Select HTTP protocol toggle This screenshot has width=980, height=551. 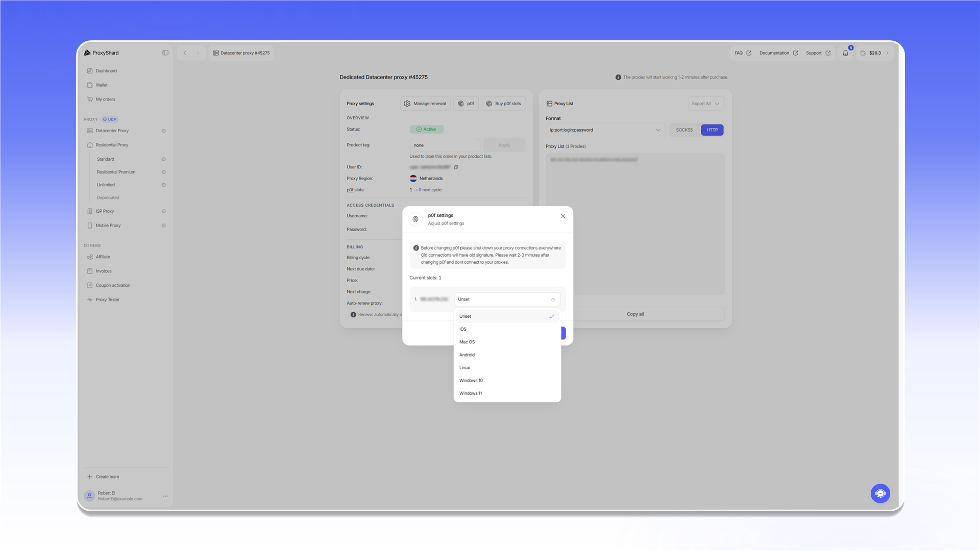click(x=712, y=130)
